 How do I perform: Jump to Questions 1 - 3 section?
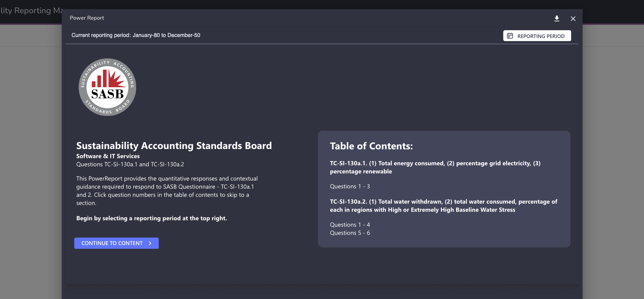point(350,186)
